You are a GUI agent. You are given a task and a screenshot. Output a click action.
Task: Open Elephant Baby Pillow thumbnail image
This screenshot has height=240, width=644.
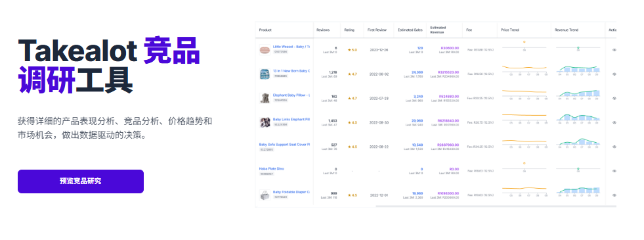click(x=265, y=98)
